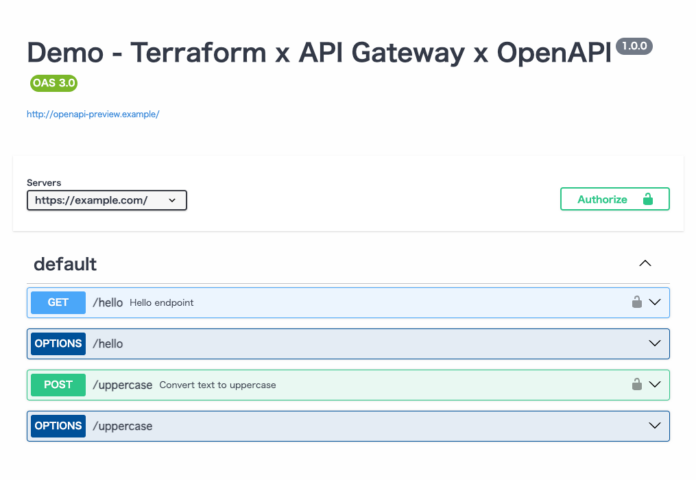Click the 1.0.0 version badge
Image resolution: width=696 pixels, height=480 pixels.
634,46
